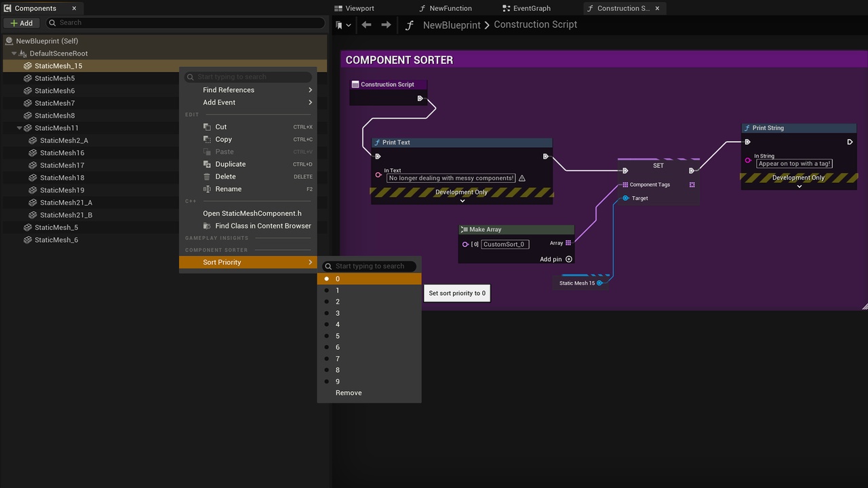
Task: Click the StaticMesh19 mesh icon
Action: pos(33,190)
